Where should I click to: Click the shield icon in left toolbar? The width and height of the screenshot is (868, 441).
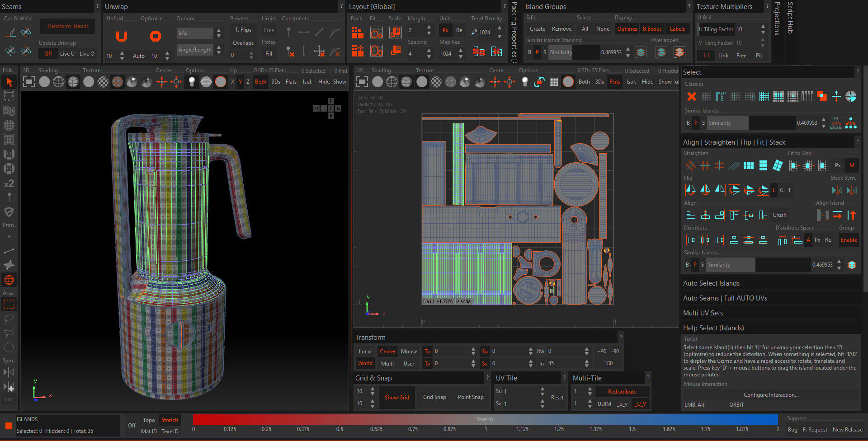(9, 212)
